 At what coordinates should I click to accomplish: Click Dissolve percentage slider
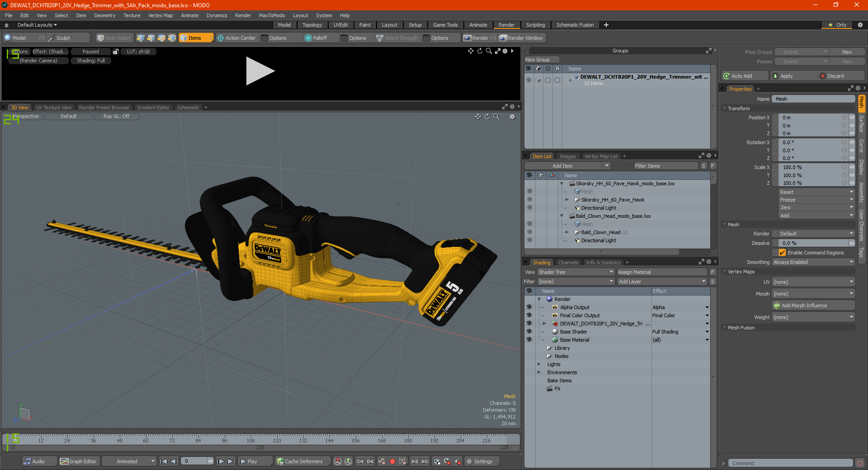[x=814, y=243]
